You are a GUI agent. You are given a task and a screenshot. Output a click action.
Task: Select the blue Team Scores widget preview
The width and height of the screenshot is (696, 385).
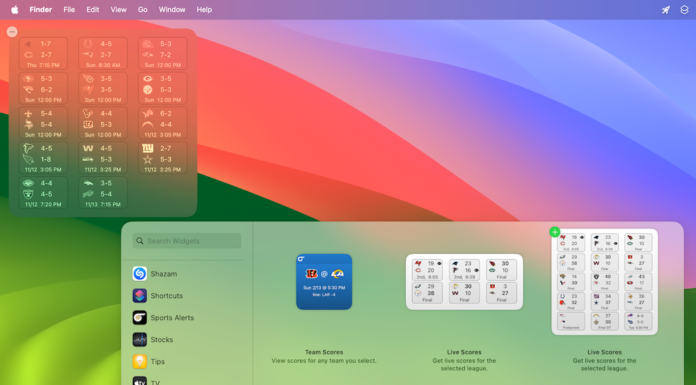click(x=324, y=282)
